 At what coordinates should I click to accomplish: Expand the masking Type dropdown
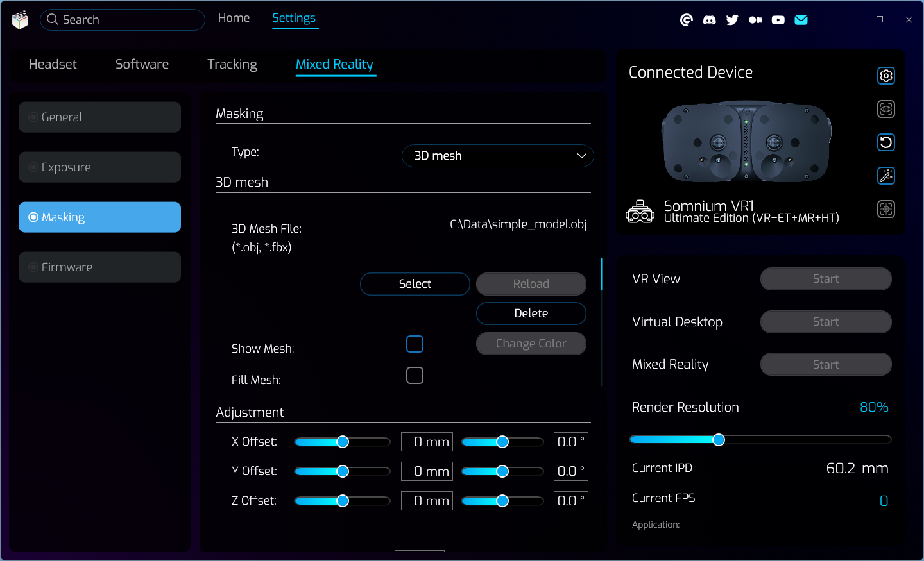497,156
